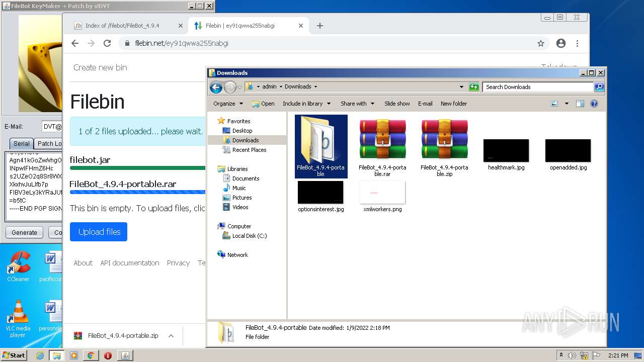Open Privacy link on Filebin

[178, 263]
